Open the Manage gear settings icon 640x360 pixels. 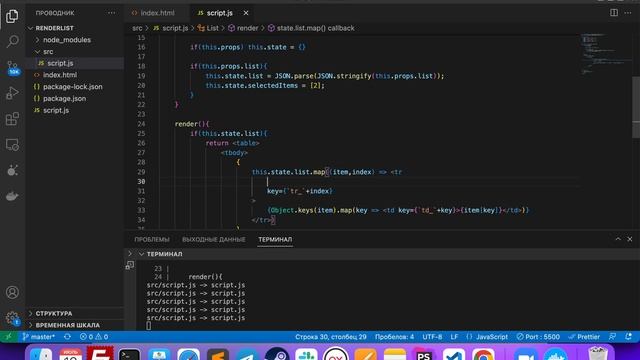tap(12, 318)
